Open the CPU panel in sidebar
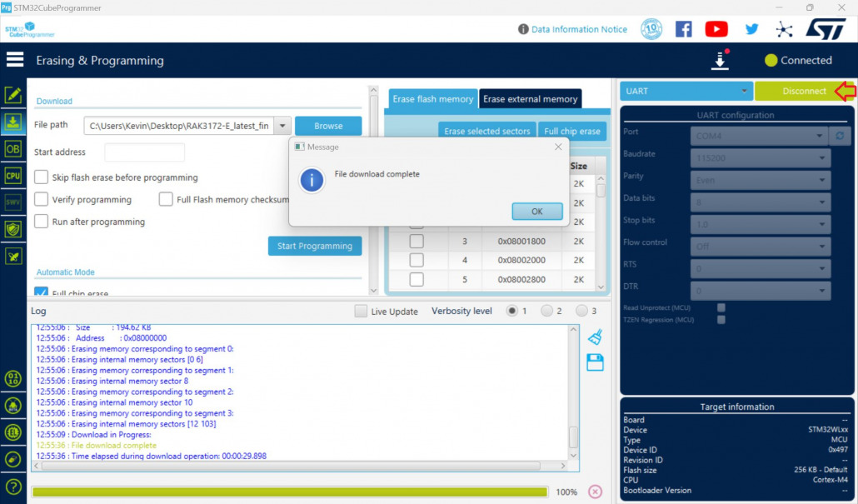 pos(12,176)
